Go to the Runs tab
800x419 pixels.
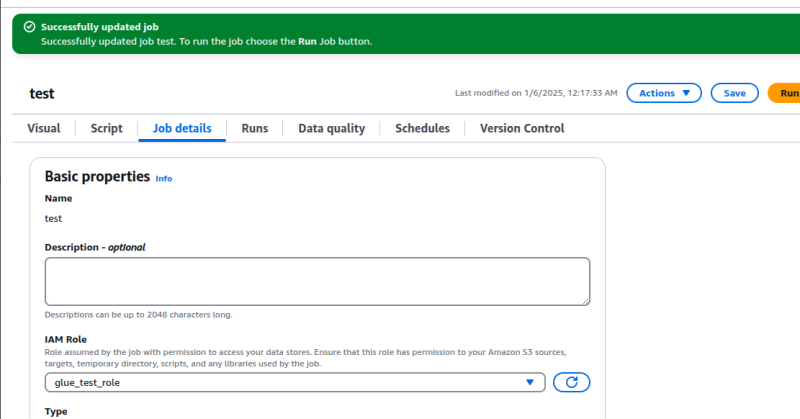pyautogui.click(x=254, y=128)
